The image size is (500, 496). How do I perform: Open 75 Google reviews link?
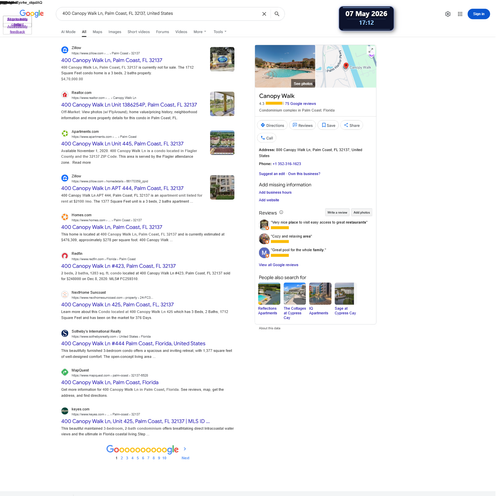[300, 104]
